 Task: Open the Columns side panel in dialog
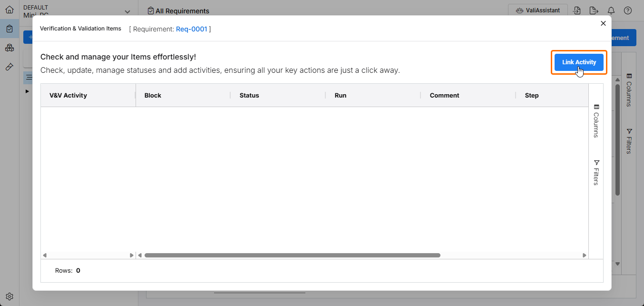tap(596, 121)
